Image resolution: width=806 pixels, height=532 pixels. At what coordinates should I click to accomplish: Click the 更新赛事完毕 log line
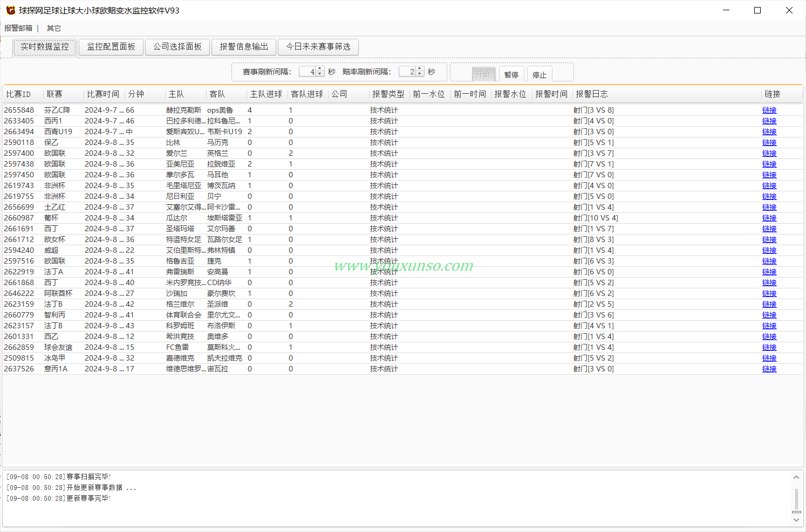(59, 498)
